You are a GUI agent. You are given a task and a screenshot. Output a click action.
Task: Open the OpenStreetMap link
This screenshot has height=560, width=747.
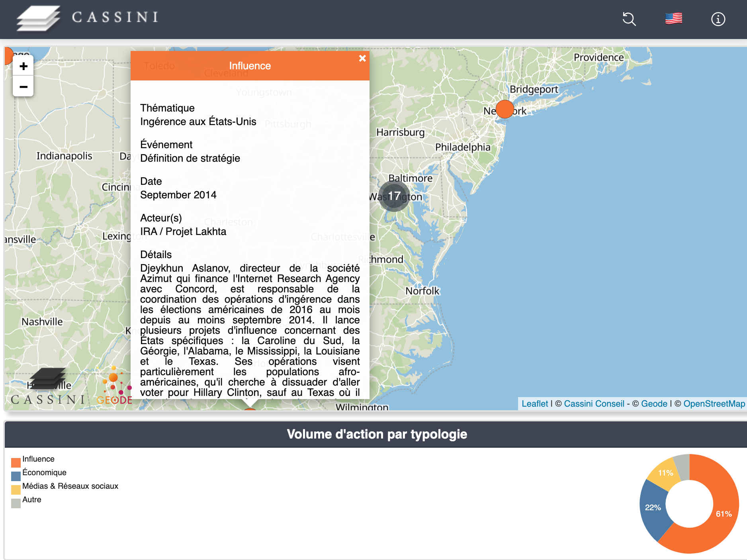tap(714, 403)
